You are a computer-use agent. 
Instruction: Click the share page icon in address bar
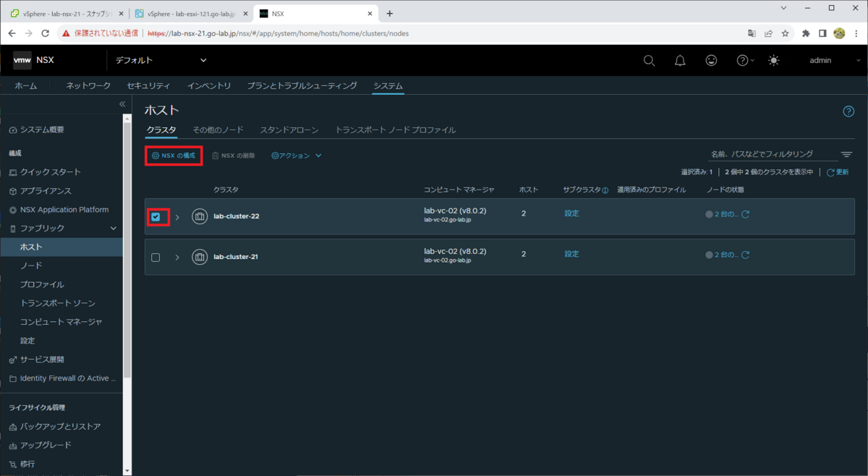768,33
